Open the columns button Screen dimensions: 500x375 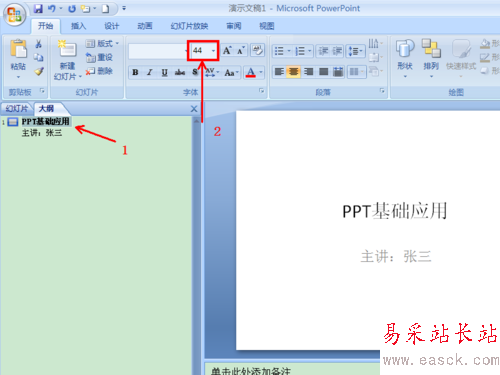(356, 71)
